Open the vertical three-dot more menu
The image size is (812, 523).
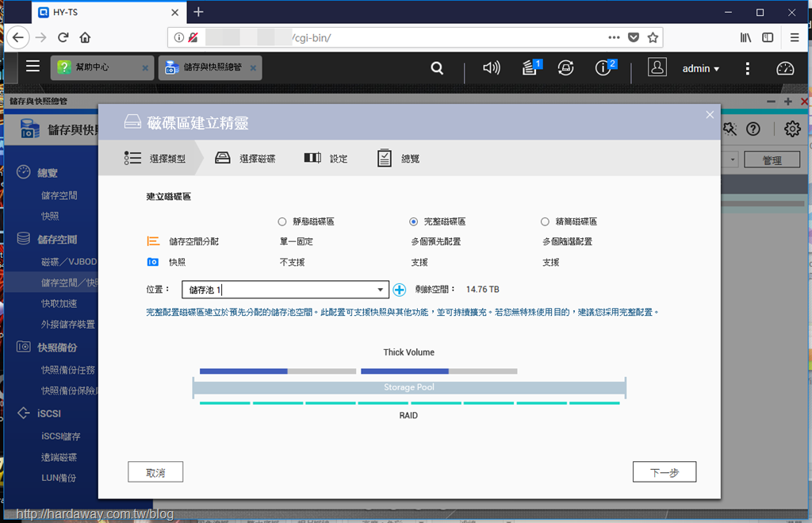tap(747, 68)
